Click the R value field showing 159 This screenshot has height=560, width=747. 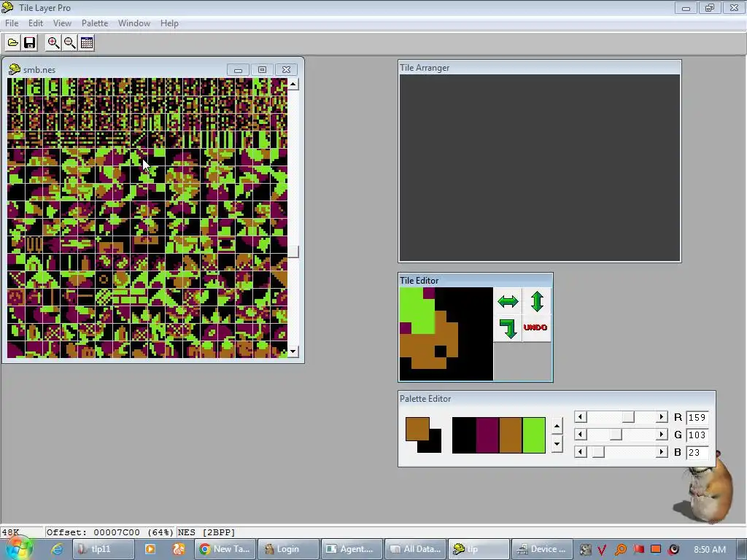coord(697,418)
